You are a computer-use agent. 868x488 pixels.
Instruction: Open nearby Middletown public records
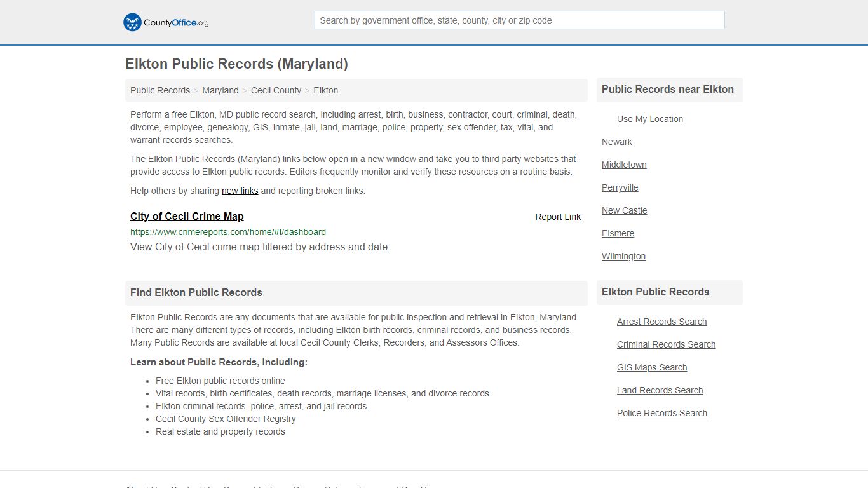[624, 165]
